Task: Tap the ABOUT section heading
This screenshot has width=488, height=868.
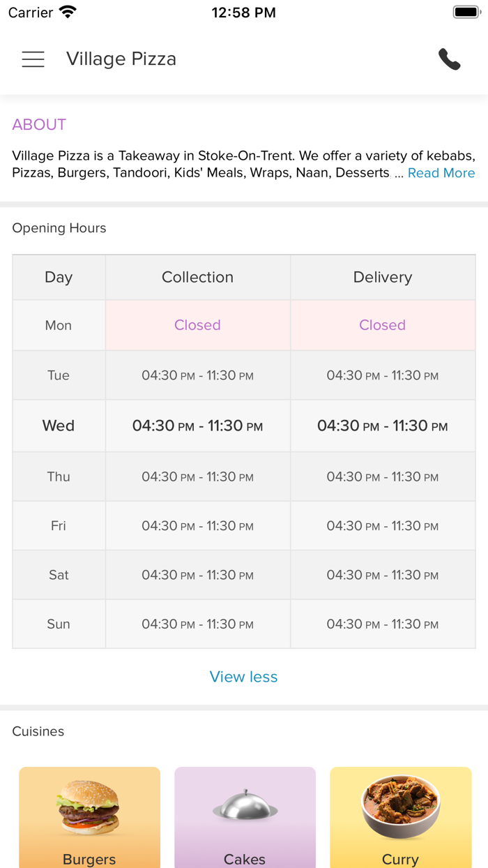Action: click(x=39, y=125)
